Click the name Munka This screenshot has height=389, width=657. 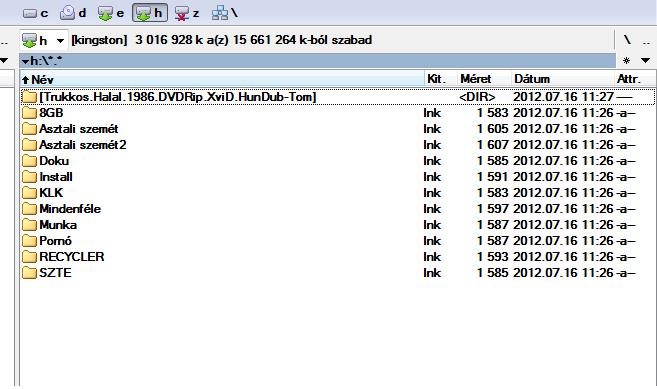[x=58, y=225]
